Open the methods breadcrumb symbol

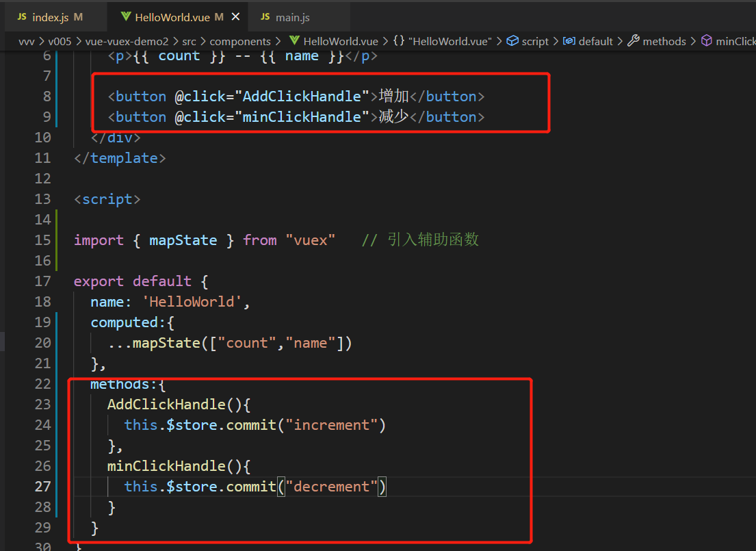pos(664,42)
